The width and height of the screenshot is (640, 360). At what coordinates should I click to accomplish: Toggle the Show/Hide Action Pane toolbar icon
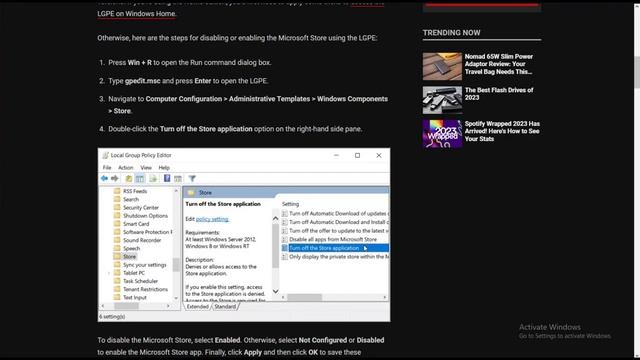[178, 178]
